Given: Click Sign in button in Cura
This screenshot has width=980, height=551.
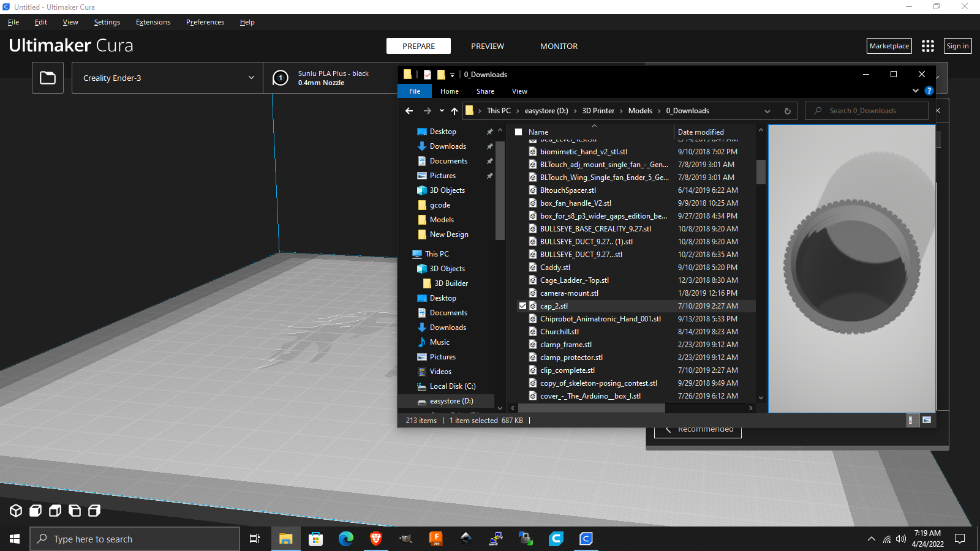Looking at the screenshot, I should 958,46.
